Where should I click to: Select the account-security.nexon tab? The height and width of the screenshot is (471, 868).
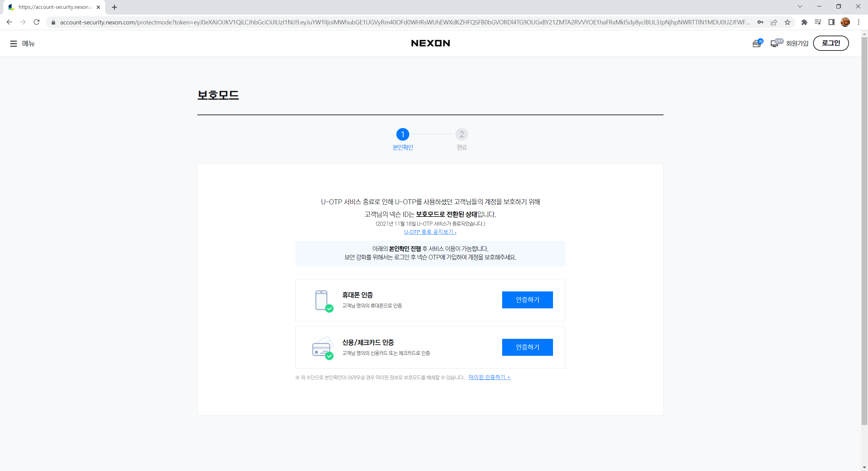pos(54,7)
